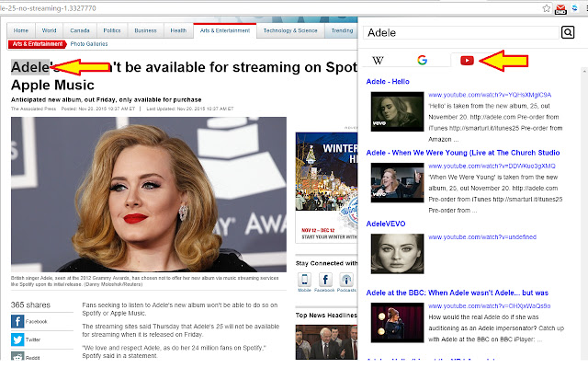Open the watch?v=undefined URL link

(x=482, y=237)
